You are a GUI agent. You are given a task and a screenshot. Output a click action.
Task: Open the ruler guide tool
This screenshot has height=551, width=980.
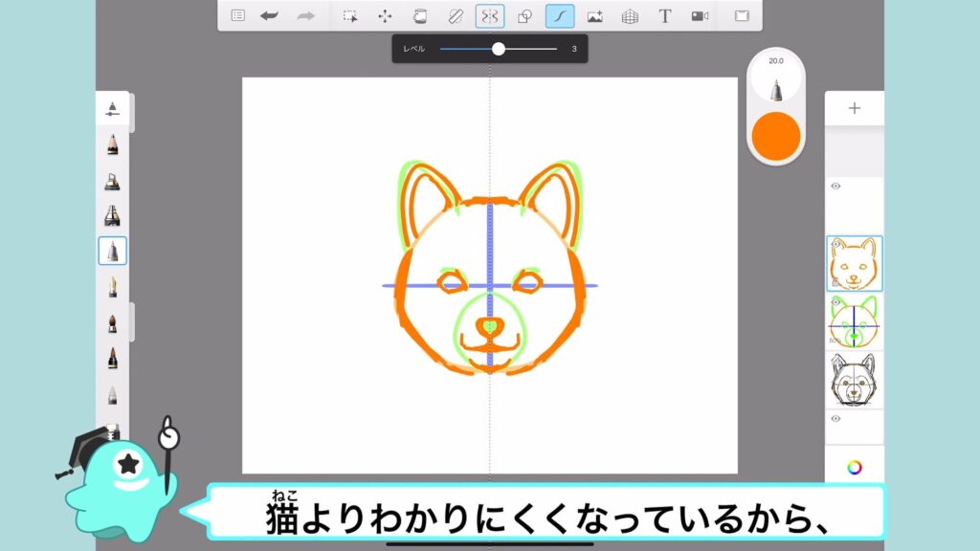[455, 15]
